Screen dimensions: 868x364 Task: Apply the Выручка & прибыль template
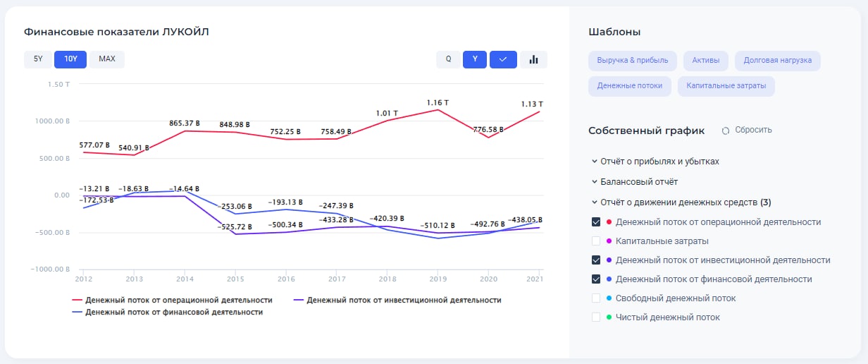[633, 61]
